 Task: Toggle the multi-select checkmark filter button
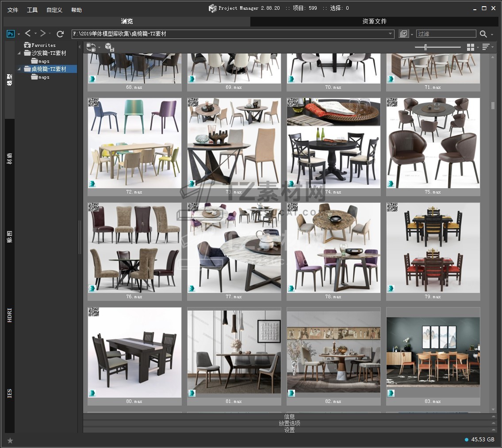point(403,34)
